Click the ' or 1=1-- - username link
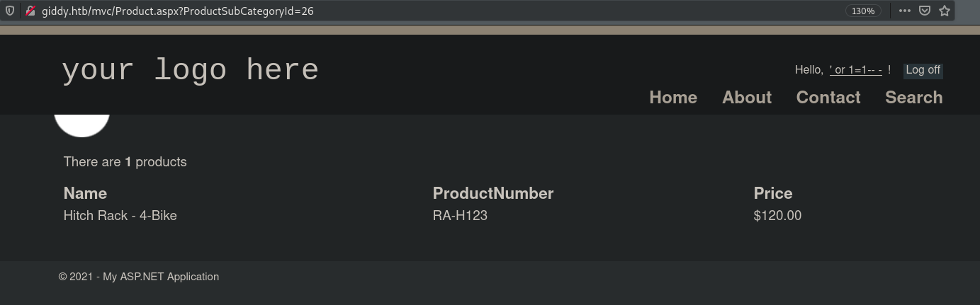The image size is (980, 305). tap(855, 70)
